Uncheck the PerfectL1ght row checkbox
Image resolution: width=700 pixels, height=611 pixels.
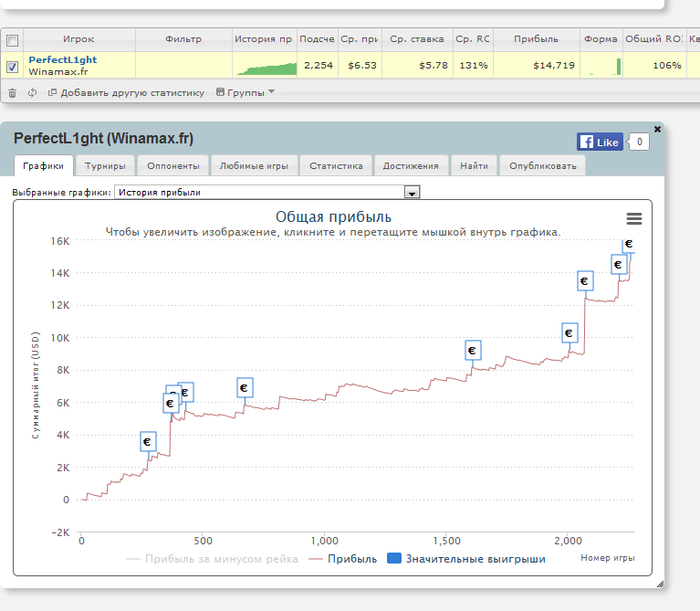coord(12,66)
